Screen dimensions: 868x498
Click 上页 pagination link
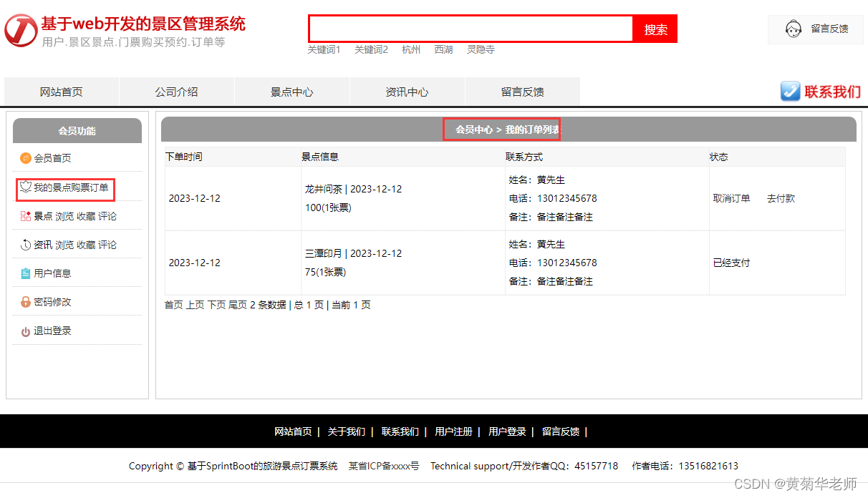pyautogui.click(x=196, y=305)
